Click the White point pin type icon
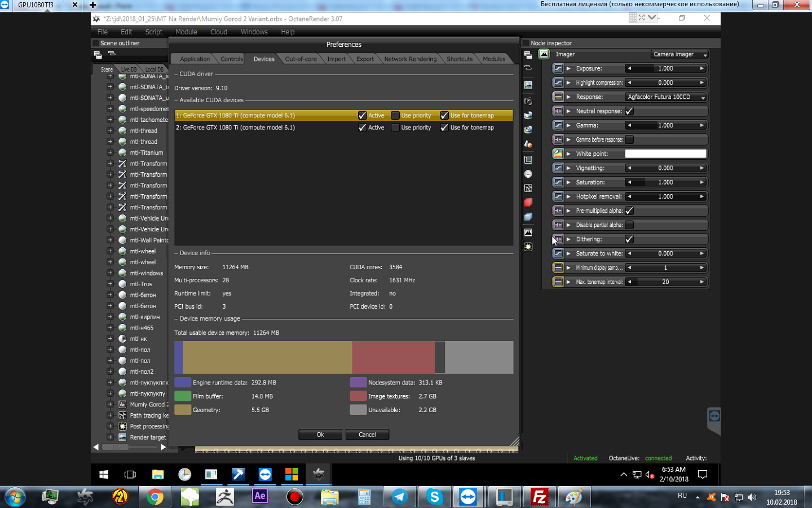Screen dimensions: 812x508 558,154
